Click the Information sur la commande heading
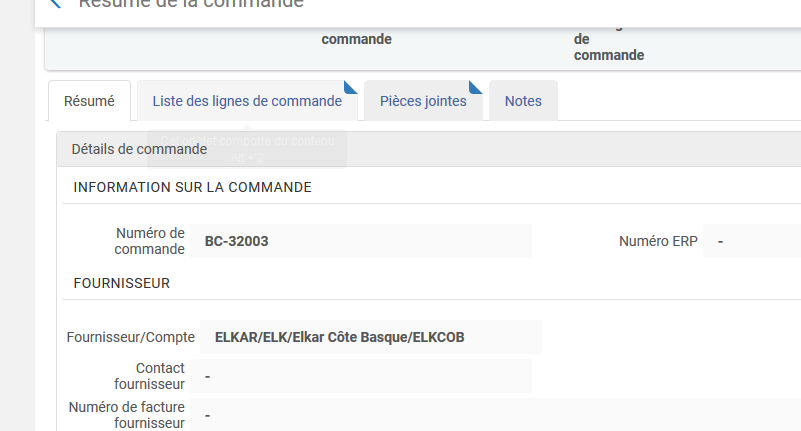The image size is (801, 431). click(x=192, y=187)
